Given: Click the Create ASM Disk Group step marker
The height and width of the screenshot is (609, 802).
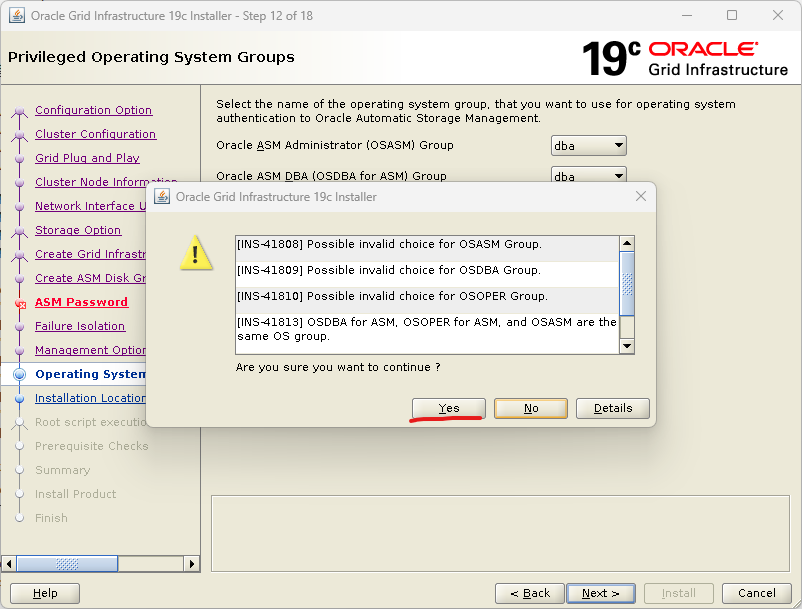Looking at the screenshot, I should click(19, 279).
